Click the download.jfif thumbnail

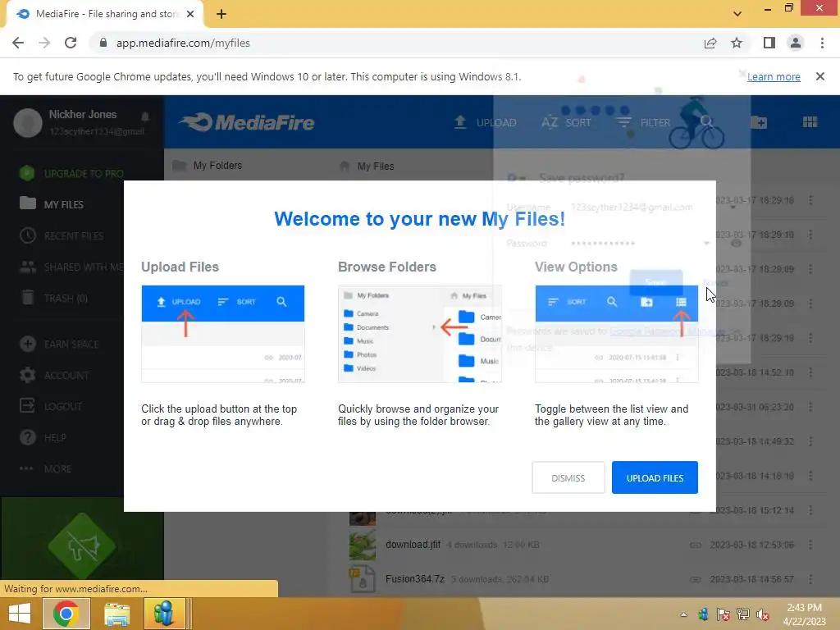click(363, 546)
